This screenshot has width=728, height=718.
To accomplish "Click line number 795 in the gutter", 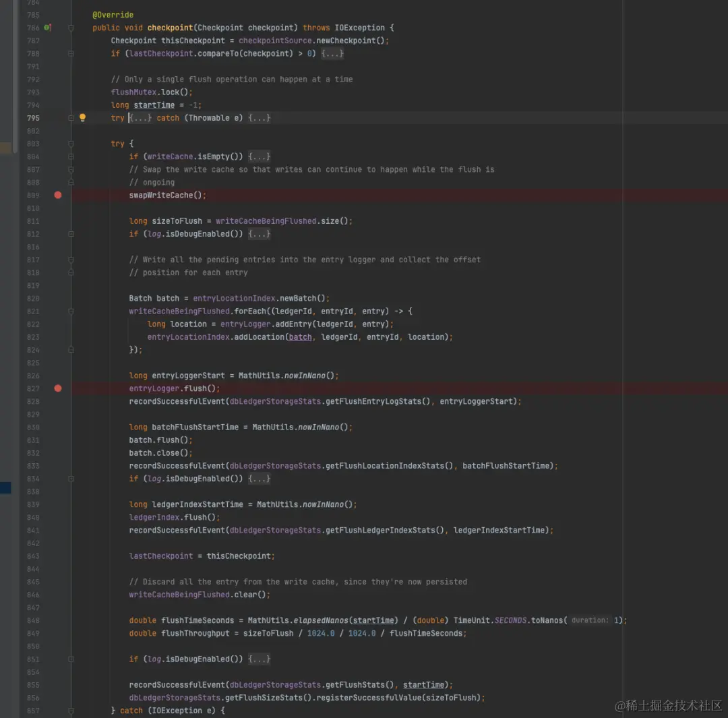I will coord(33,118).
